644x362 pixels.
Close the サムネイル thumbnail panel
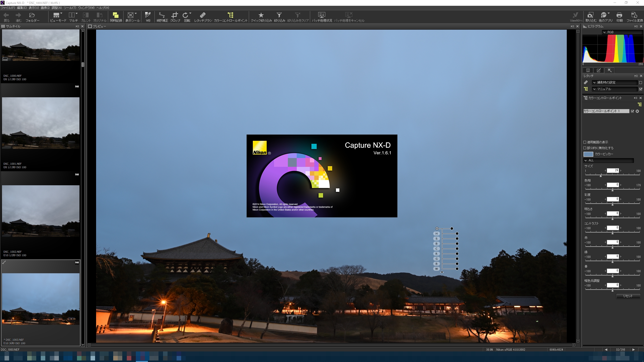[x=82, y=26]
